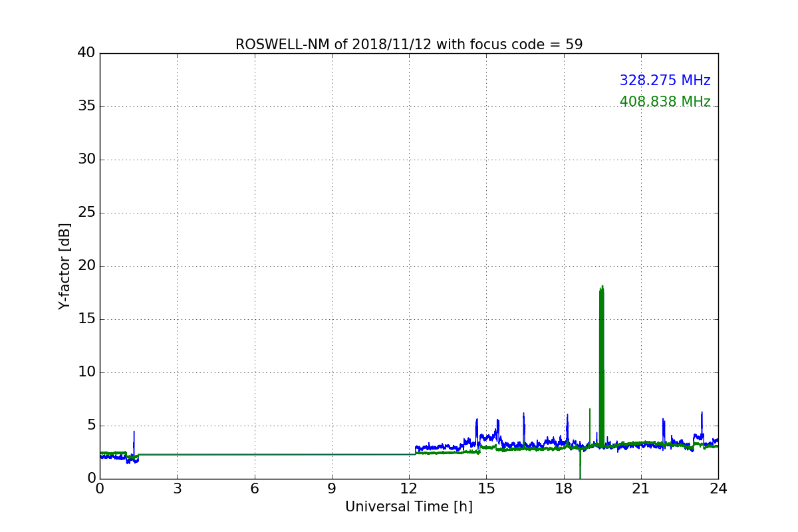Select the blue 328.275 MHz legend label

[665, 80]
